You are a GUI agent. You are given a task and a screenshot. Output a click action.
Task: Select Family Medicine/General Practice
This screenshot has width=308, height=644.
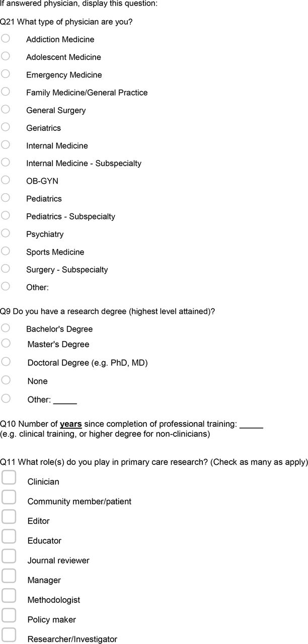coord(6,91)
